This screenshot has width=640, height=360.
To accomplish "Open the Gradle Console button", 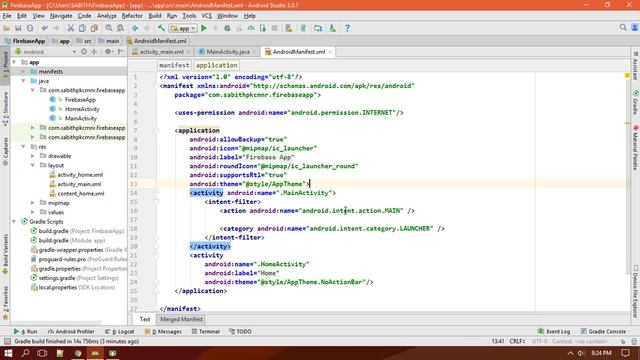I will pyautogui.click(x=603, y=332).
